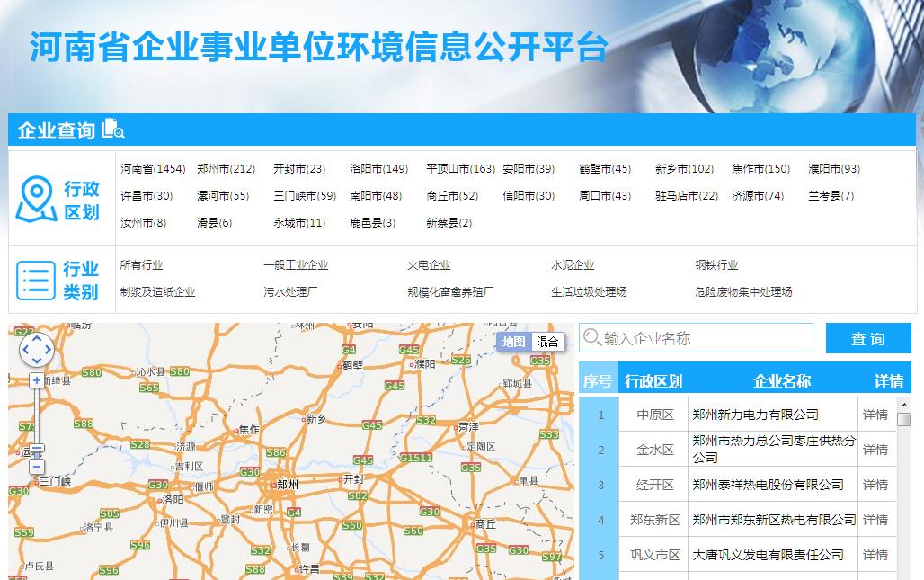Viewport: 924px width, 580px height.
Task: Click the map zoom-in plus button
Action: click(x=37, y=380)
